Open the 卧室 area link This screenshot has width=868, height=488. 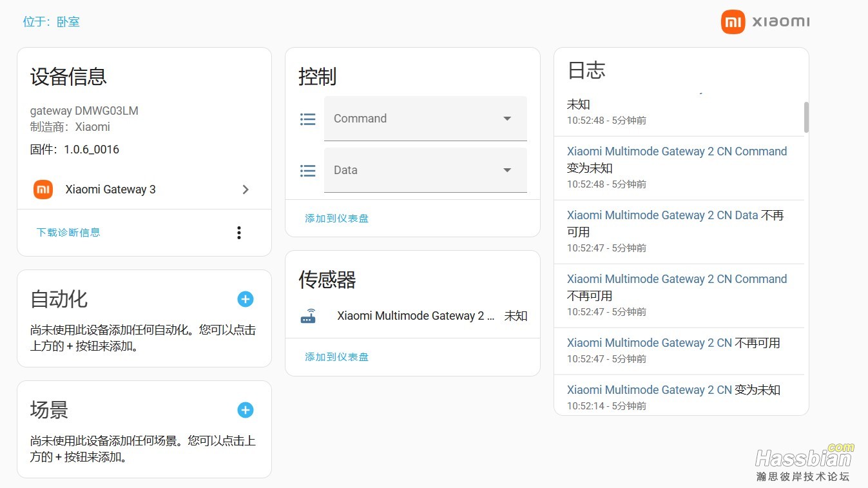[x=68, y=21]
